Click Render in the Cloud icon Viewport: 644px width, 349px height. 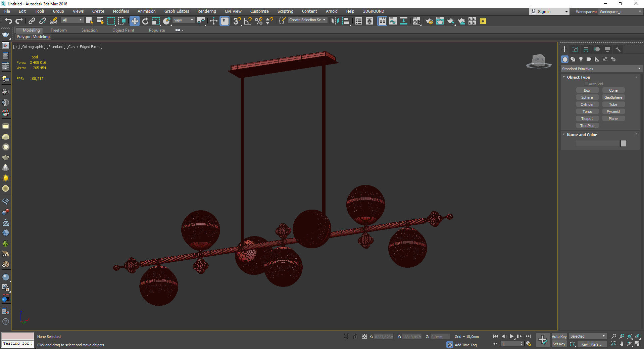coord(462,21)
